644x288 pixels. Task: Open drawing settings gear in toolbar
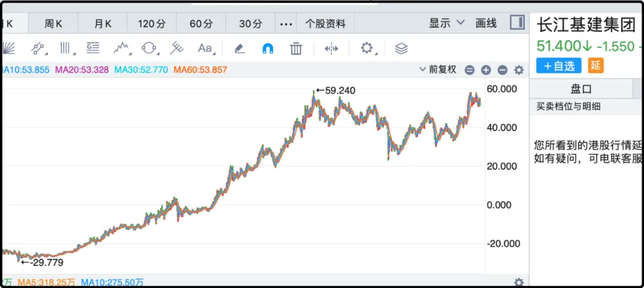point(367,48)
